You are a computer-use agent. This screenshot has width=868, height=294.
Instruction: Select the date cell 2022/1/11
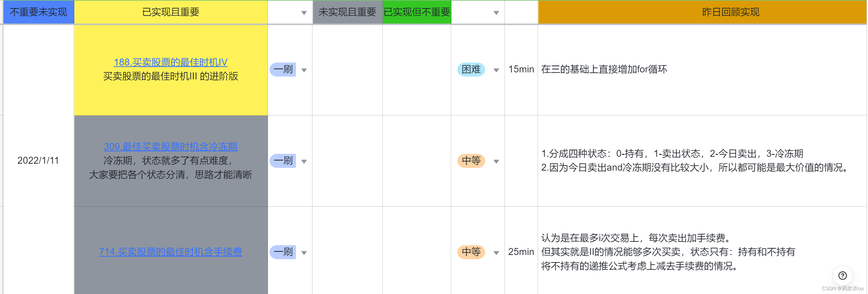pos(37,161)
